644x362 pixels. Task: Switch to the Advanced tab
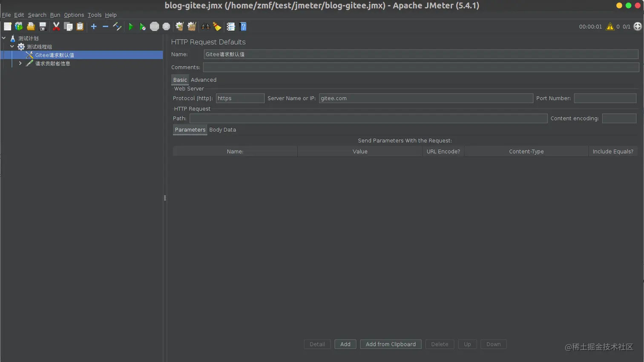click(204, 80)
